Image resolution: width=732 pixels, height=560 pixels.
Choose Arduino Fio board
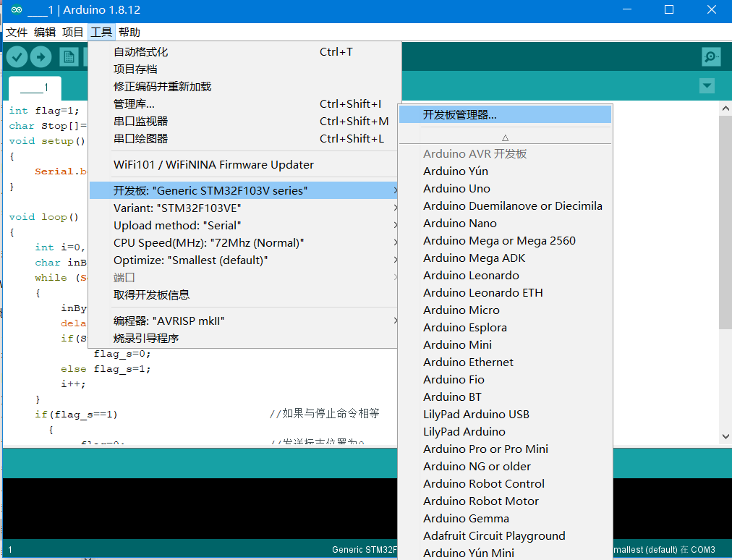pyautogui.click(x=505, y=379)
